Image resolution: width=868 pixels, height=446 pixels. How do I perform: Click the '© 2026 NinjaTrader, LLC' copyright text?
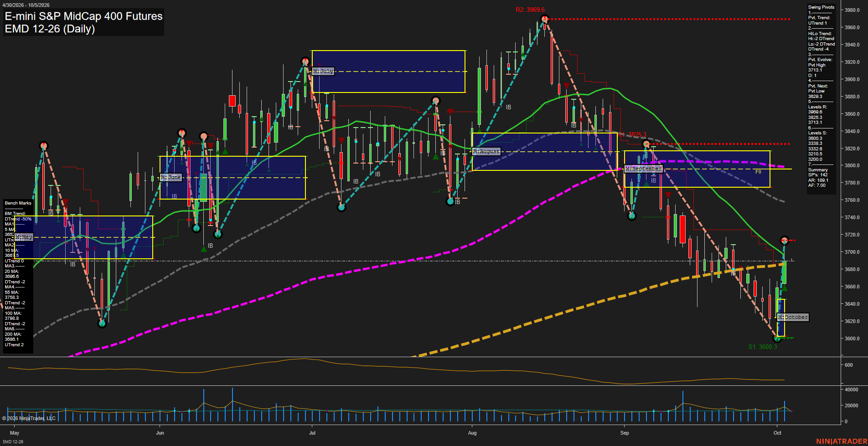coord(29,418)
